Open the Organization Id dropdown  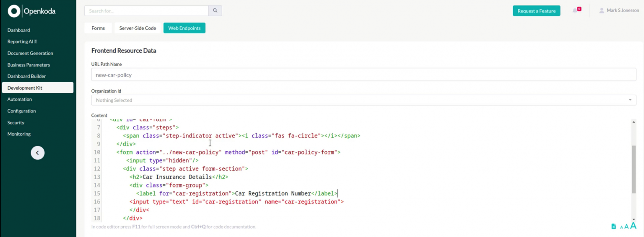[364, 100]
